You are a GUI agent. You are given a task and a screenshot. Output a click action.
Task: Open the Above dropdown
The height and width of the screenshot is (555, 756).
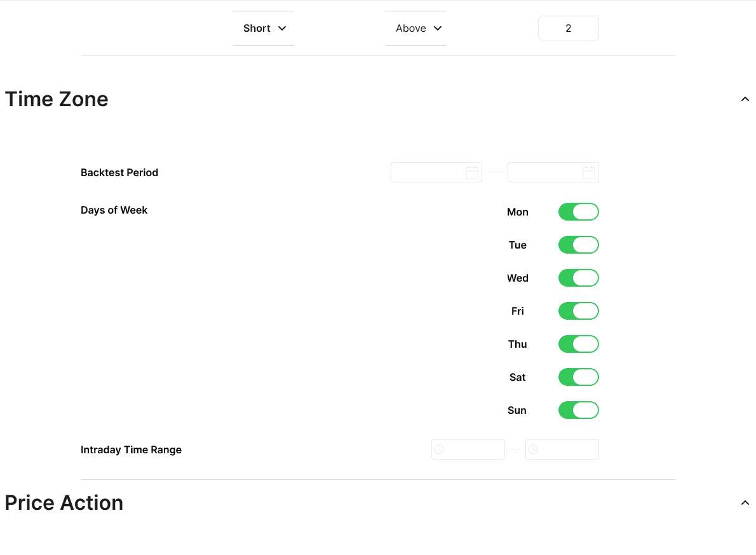click(x=416, y=28)
